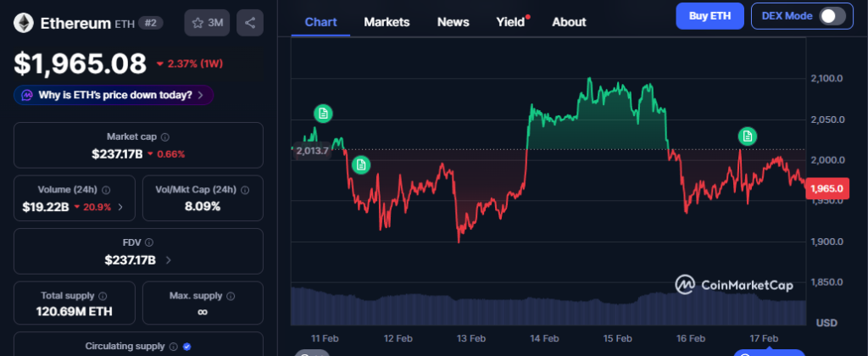Image resolution: width=868 pixels, height=356 pixels.
Task: Click the Market cap info icon
Action: [165, 136]
